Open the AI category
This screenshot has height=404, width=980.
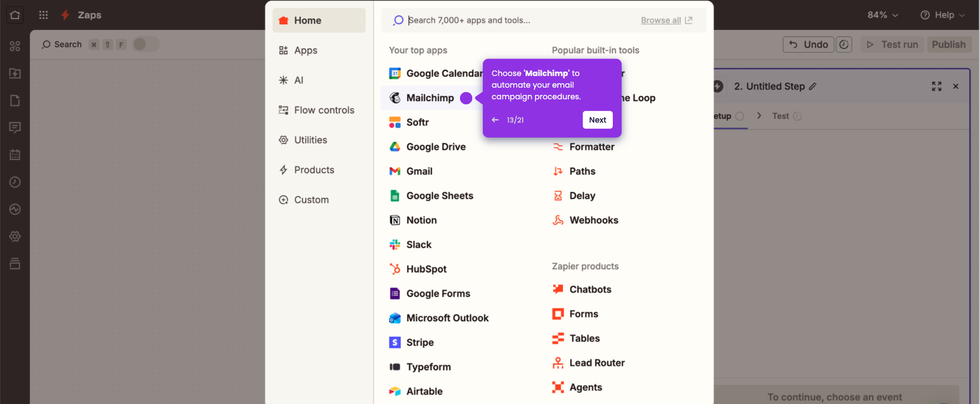point(319,80)
